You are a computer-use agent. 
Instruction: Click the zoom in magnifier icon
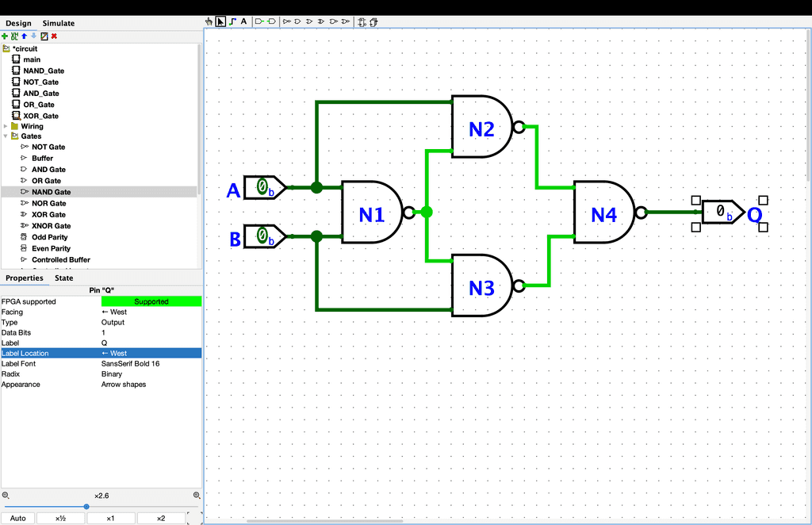197,495
